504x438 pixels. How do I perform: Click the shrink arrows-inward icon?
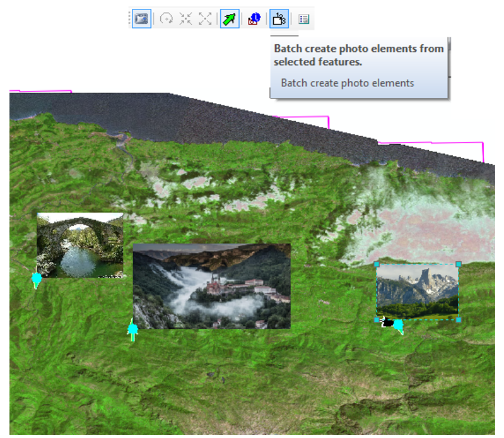click(185, 19)
